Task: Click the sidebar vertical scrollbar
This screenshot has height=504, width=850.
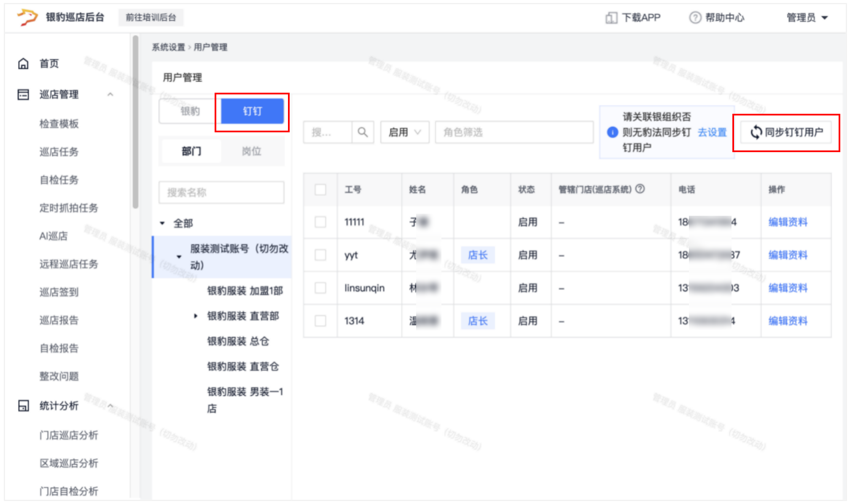Action: point(135,122)
